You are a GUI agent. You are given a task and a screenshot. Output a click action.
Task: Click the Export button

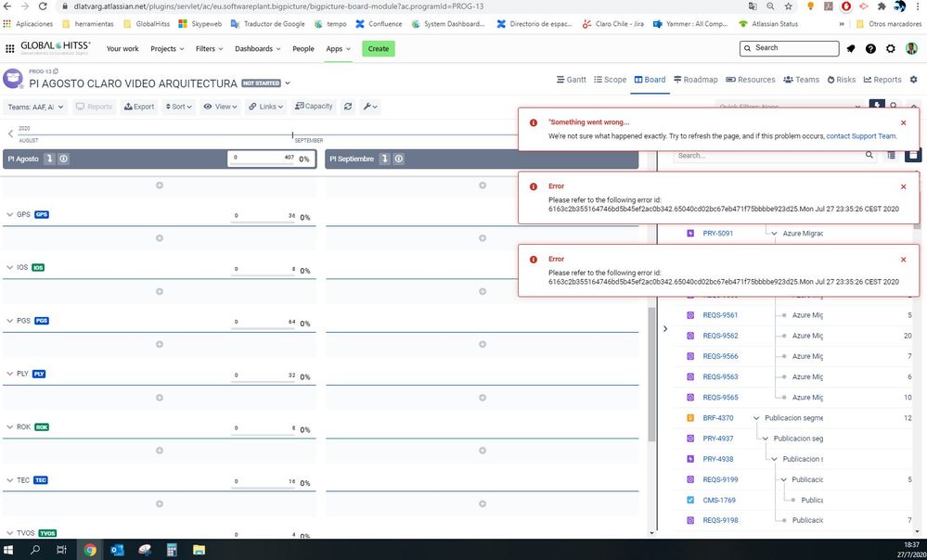(139, 107)
